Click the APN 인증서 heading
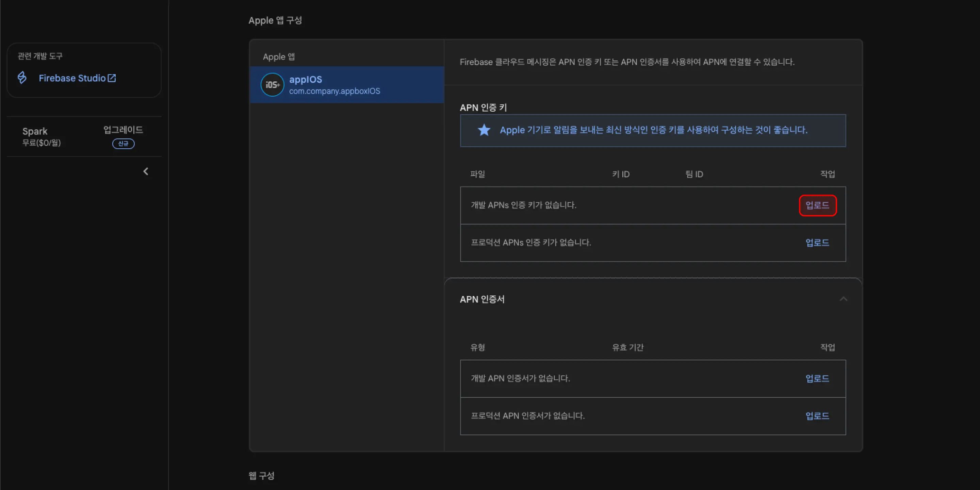The height and width of the screenshot is (490, 980). point(482,299)
